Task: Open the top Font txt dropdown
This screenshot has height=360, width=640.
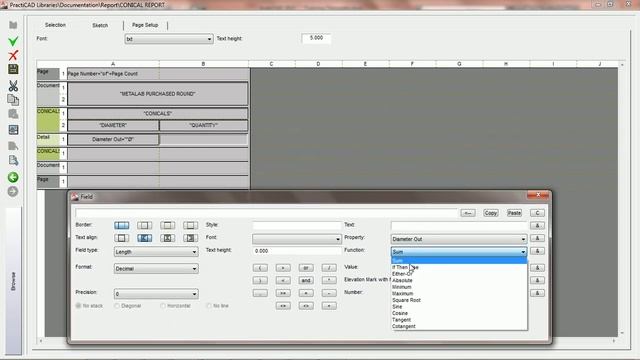Action: pyautogui.click(x=169, y=39)
